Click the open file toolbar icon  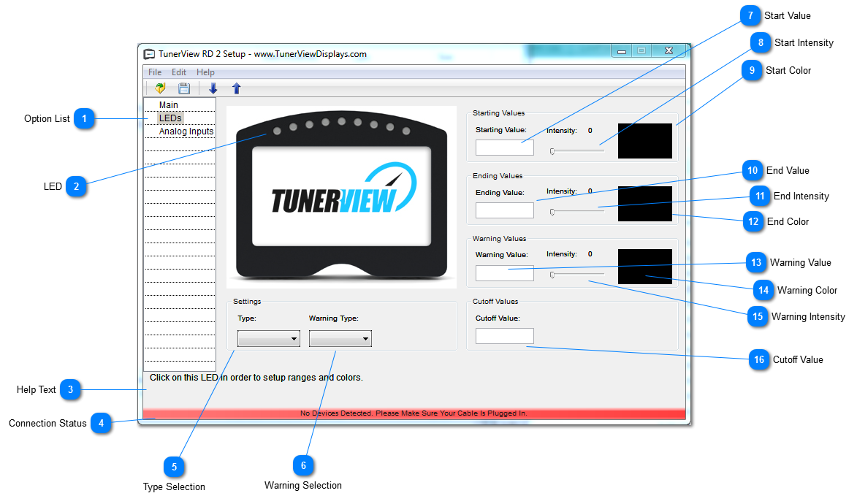pyautogui.click(x=160, y=88)
